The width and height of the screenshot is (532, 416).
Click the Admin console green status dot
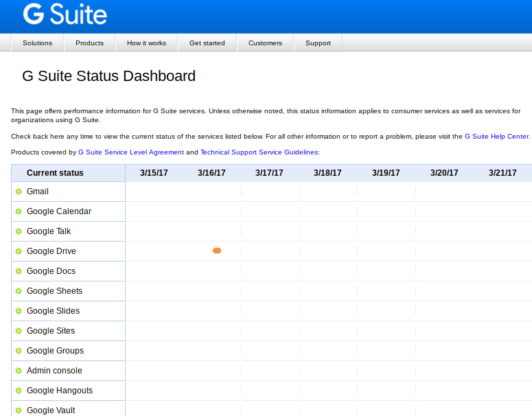tap(19, 371)
